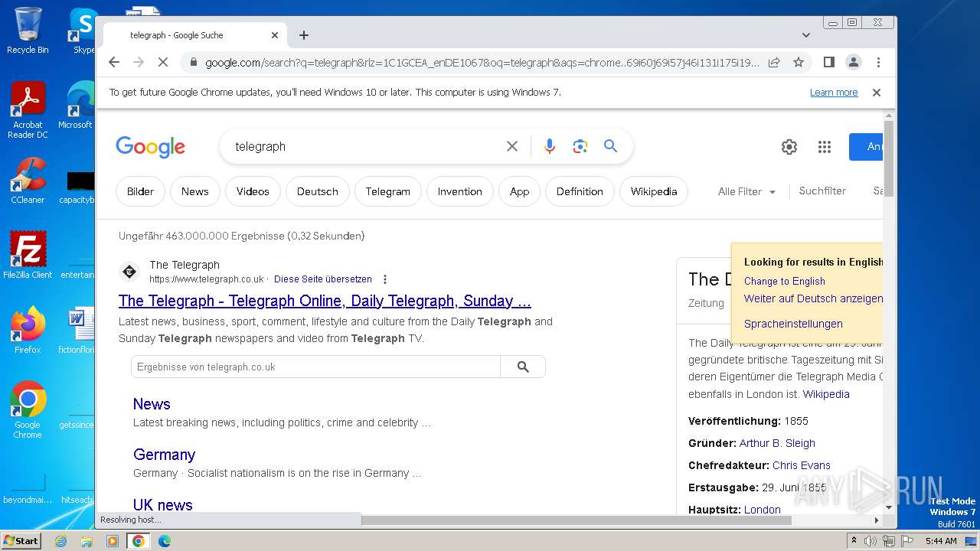Click the browser back arrow

click(114, 62)
